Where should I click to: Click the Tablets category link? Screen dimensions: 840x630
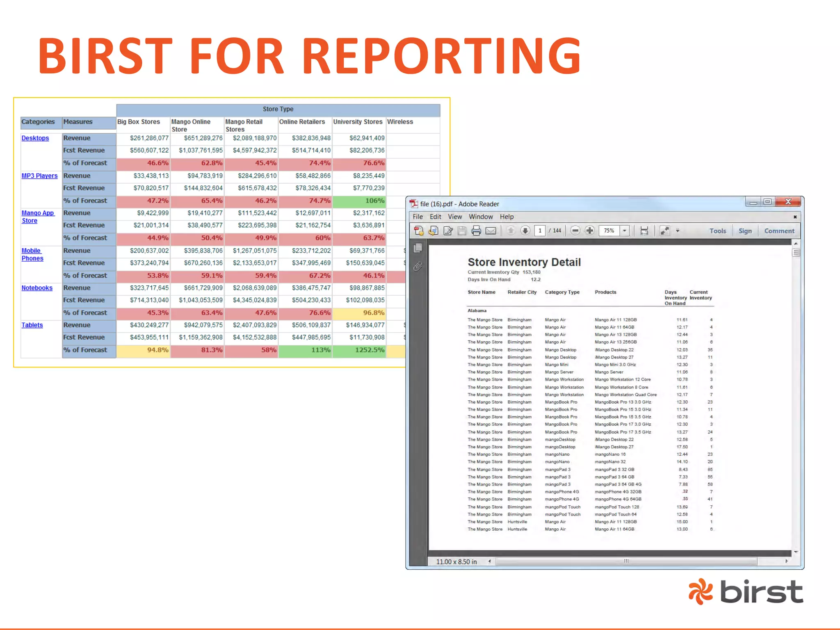[x=32, y=325]
